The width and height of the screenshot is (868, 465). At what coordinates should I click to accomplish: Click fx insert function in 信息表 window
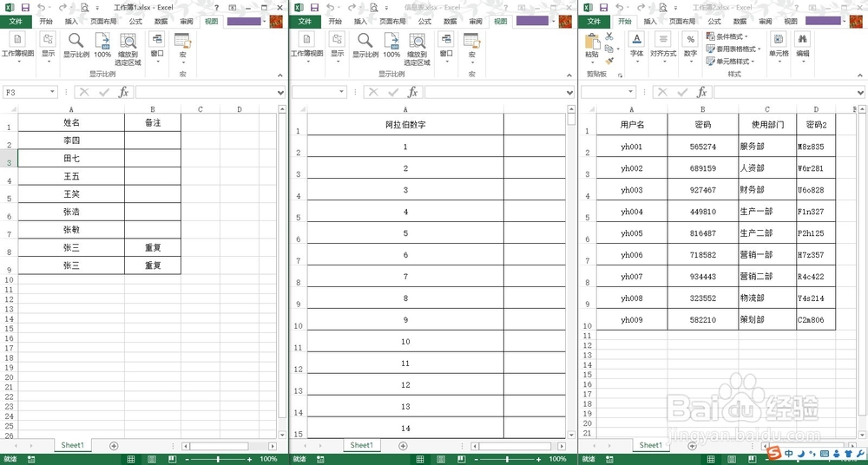tap(412, 92)
